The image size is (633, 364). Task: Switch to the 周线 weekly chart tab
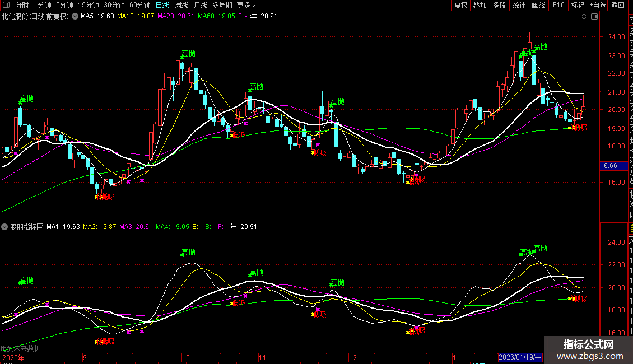[181, 5]
